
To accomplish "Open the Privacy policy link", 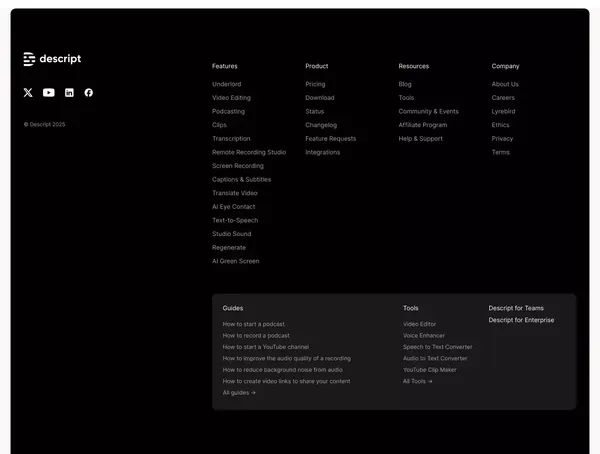I will click(x=502, y=139).
